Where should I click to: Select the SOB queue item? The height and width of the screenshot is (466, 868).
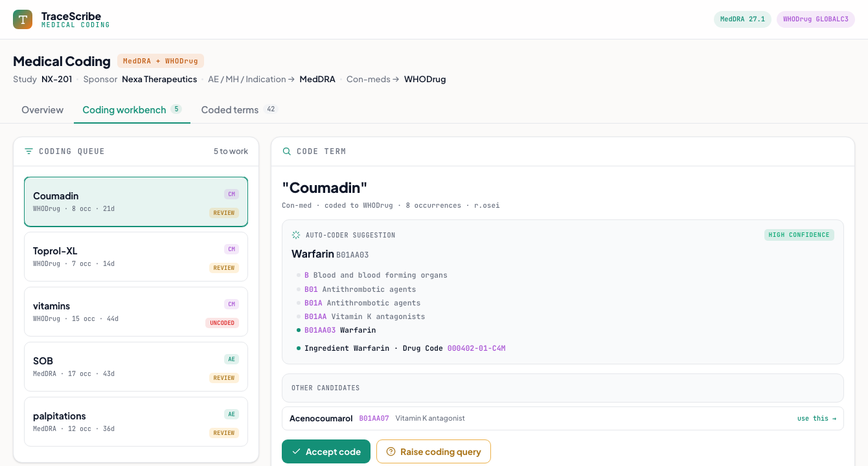(136, 367)
